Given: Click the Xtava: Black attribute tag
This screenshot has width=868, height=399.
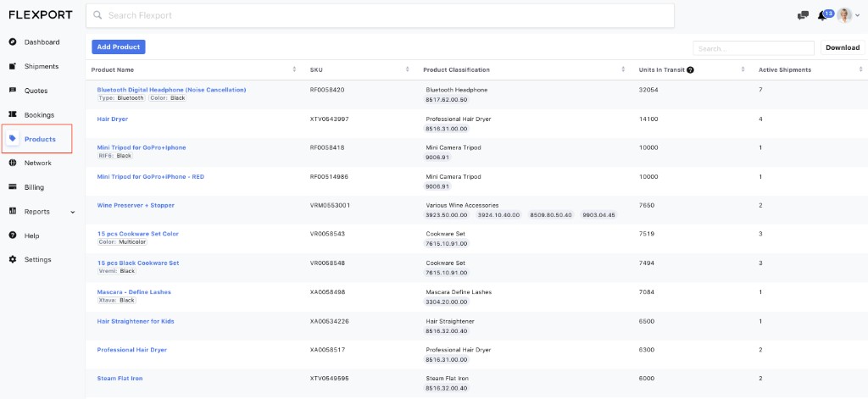Looking at the screenshot, I should pyautogui.click(x=117, y=300).
